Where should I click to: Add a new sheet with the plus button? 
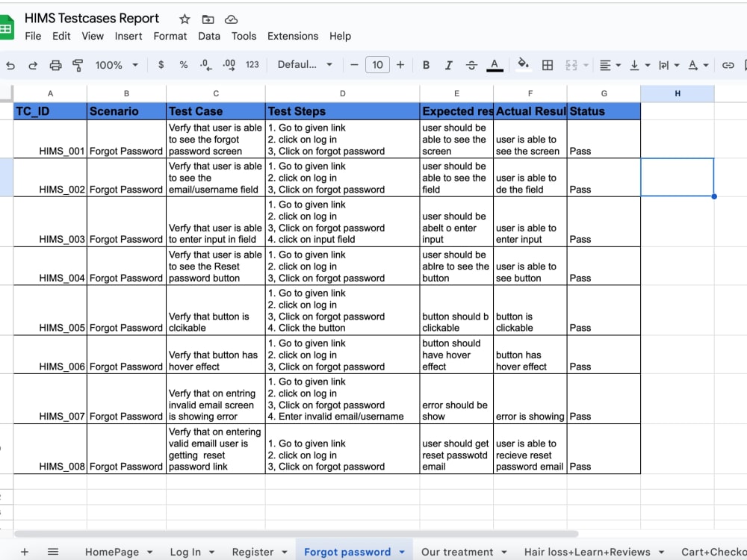tap(25, 551)
